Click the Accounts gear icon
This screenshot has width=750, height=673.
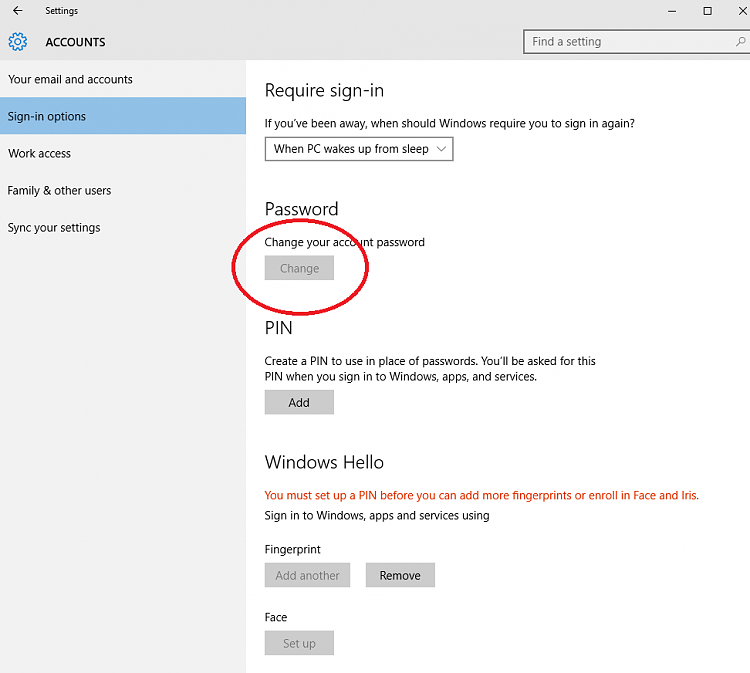(17, 42)
